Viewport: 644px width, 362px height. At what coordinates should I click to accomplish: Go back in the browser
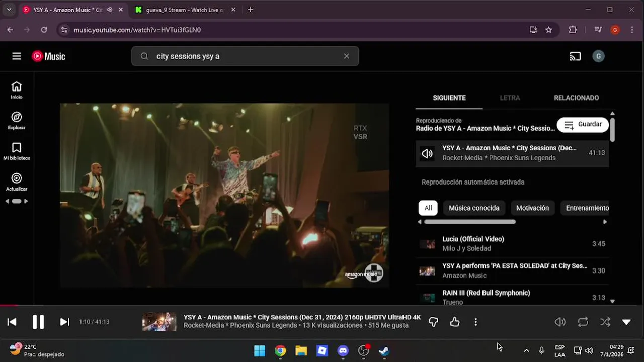(10, 30)
